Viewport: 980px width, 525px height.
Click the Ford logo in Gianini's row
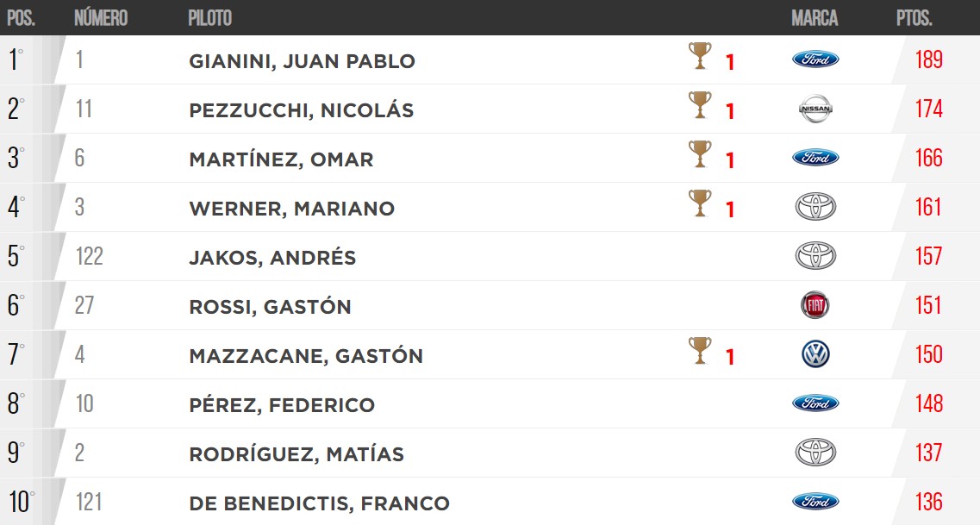815,59
